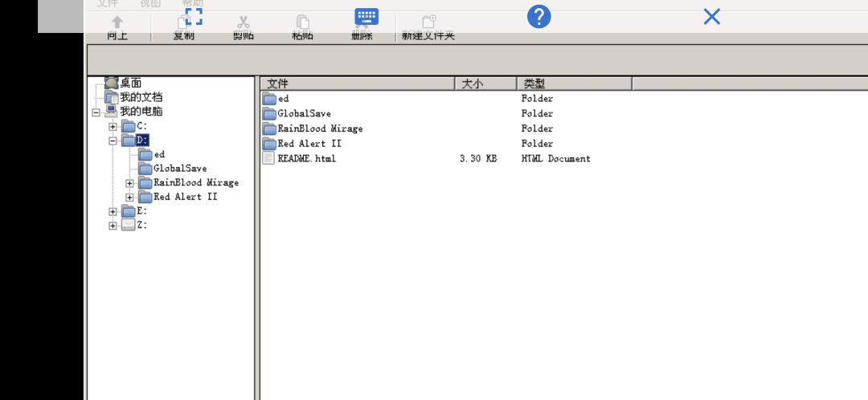The height and width of the screenshot is (400, 868).
Task: Click the 新建文件夹 (New Folder) icon
Action: (428, 22)
